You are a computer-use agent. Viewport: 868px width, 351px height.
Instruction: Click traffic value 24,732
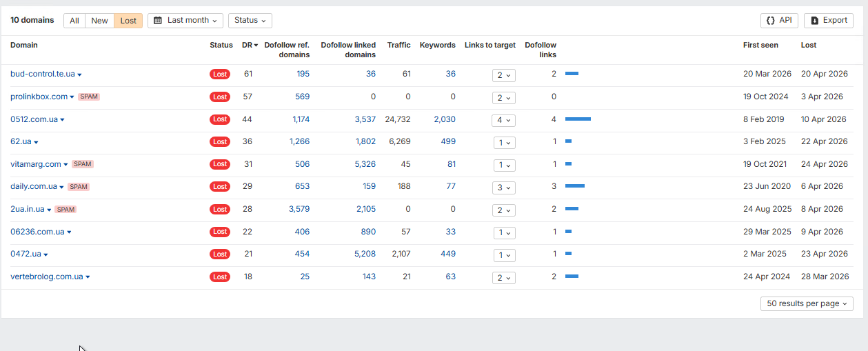(398, 119)
